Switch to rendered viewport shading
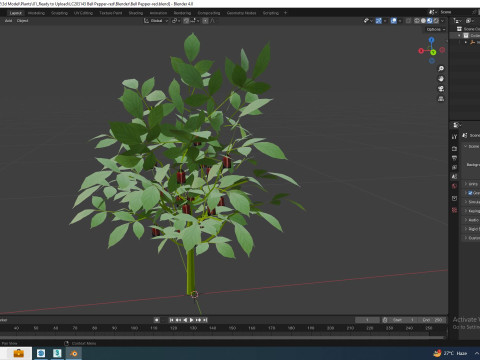This screenshot has height=360, width=480. [x=436, y=21]
